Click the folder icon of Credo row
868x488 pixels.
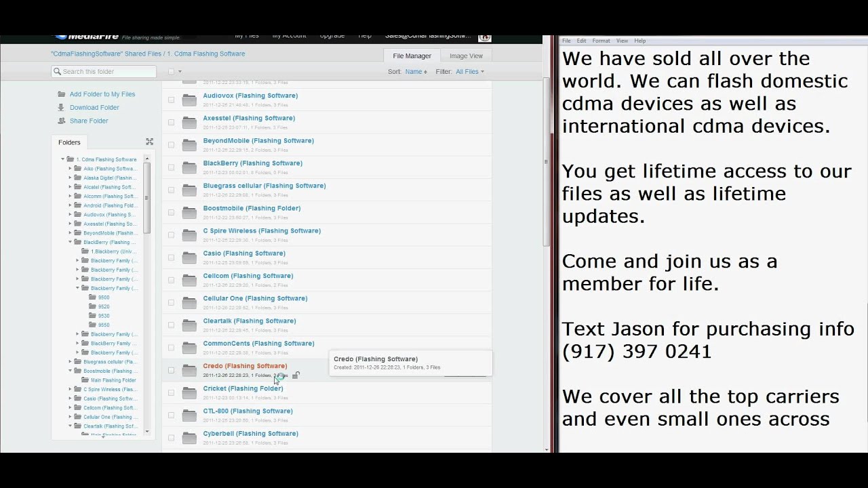click(189, 371)
